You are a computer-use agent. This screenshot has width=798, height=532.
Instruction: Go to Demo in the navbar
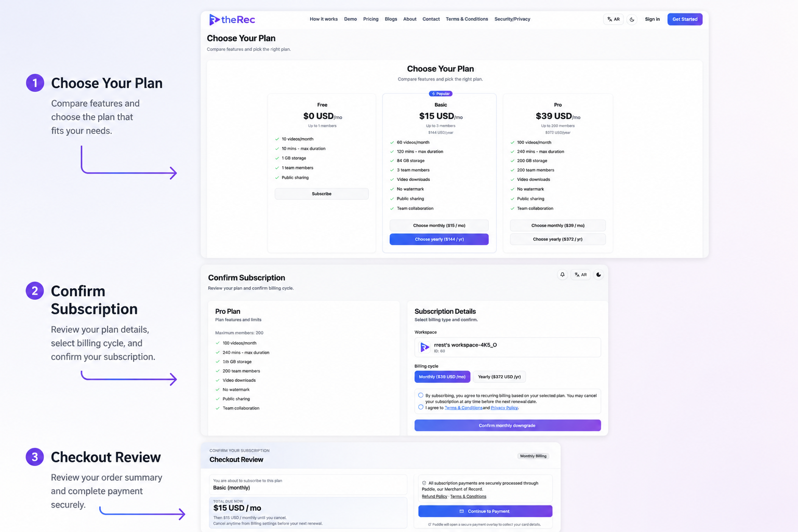tap(351, 19)
